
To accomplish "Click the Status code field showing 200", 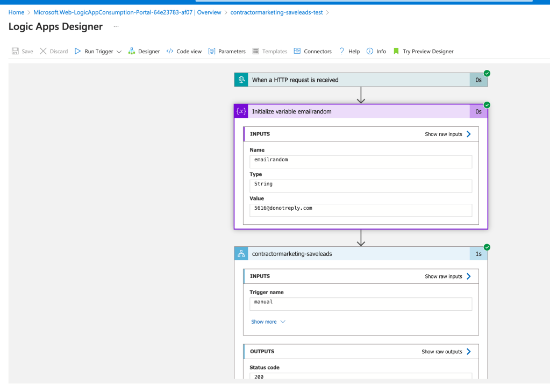I will [361, 376].
